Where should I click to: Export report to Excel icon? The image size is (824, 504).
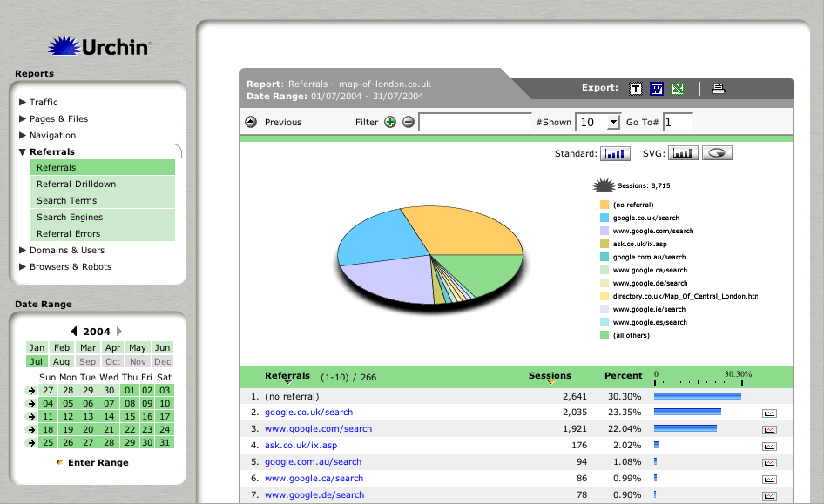coord(678,89)
